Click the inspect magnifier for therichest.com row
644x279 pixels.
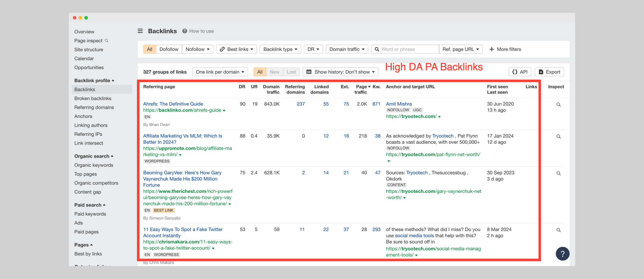click(x=558, y=174)
